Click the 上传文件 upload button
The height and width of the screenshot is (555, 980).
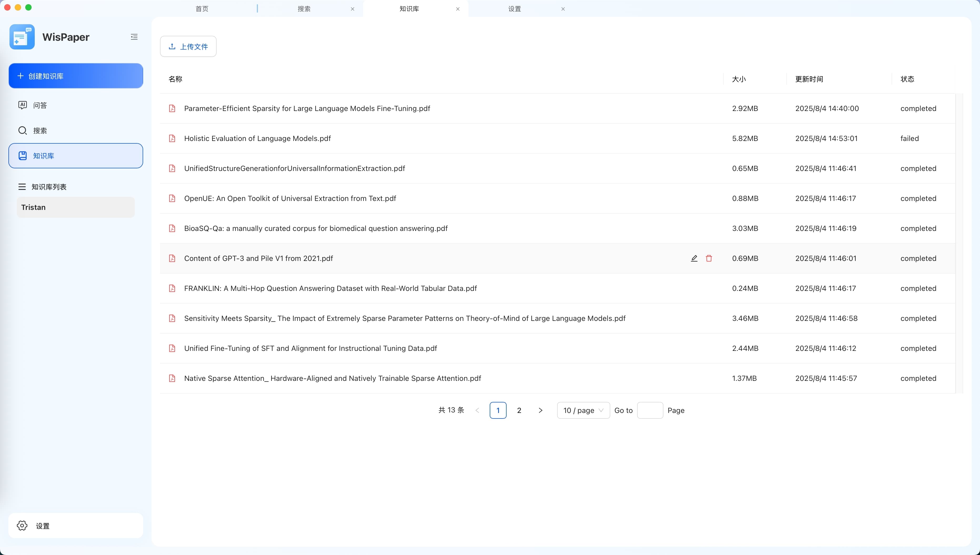[188, 47]
